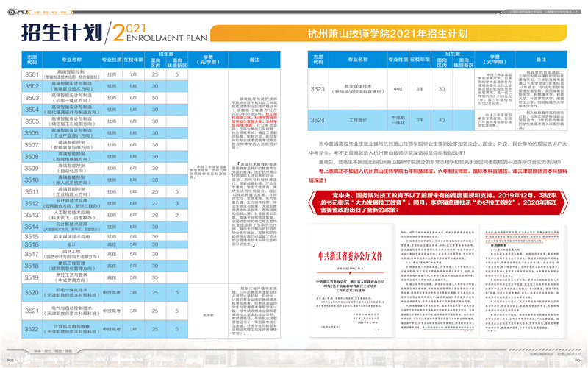
Task: Select the 工程造价 major name cell
Action: (x=358, y=120)
